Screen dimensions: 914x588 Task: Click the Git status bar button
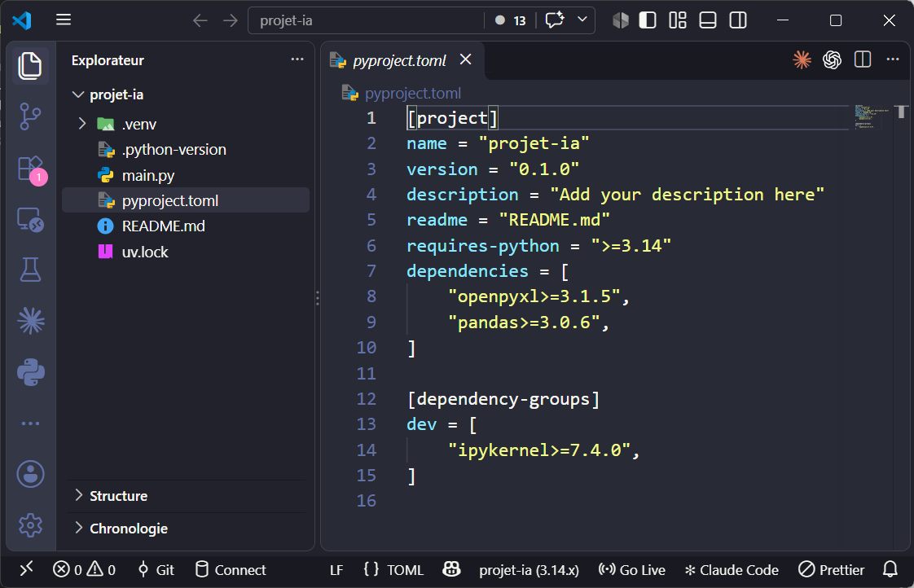(156, 570)
